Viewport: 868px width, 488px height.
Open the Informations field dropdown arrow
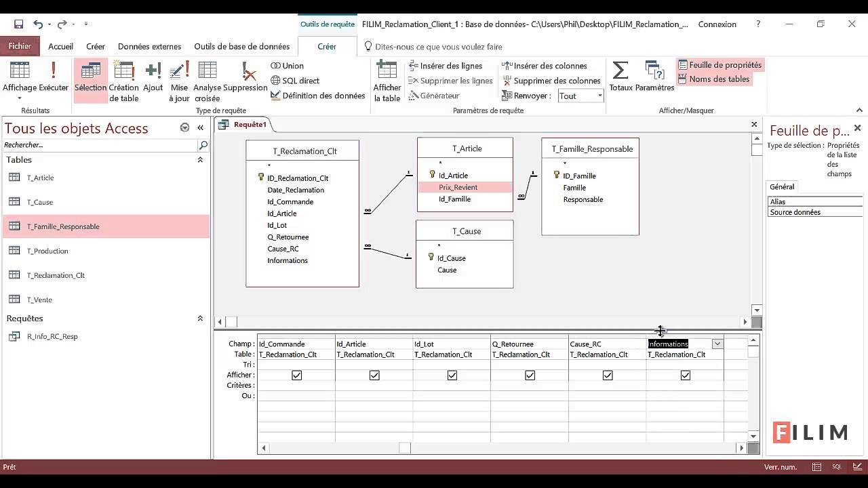pos(717,344)
